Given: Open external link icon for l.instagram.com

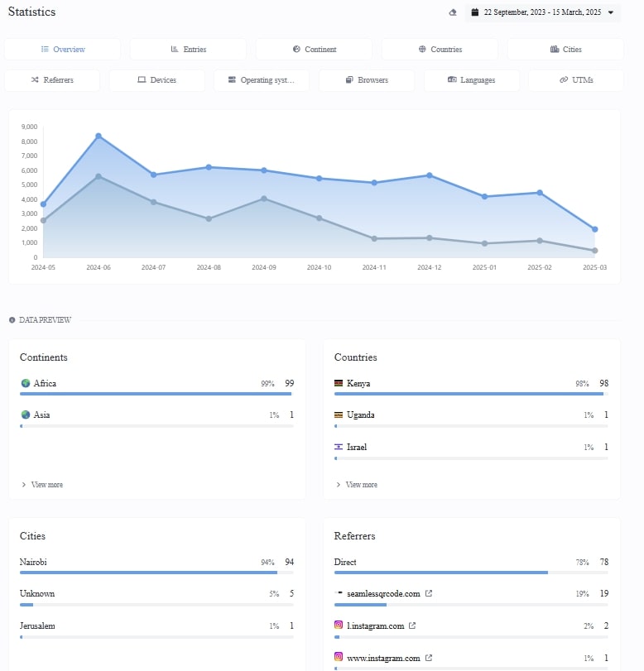Looking at the screenshot, I should tap(412, 626).
